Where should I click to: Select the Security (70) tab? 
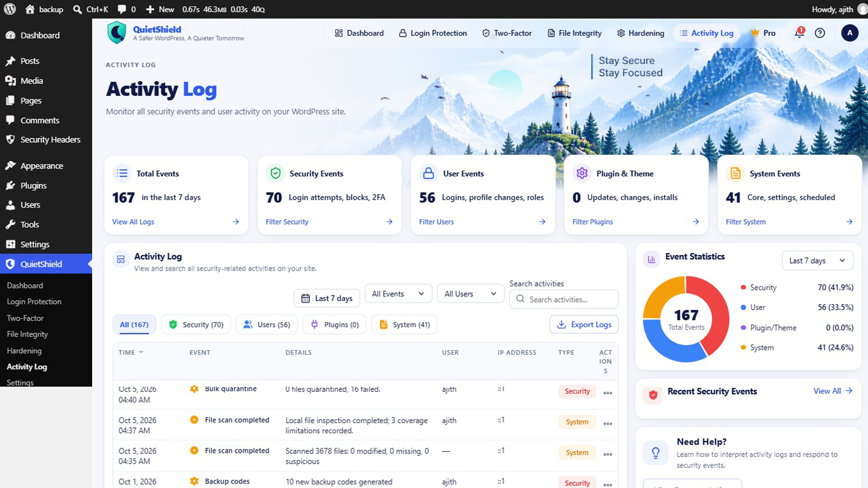click(x=196, y=325)
